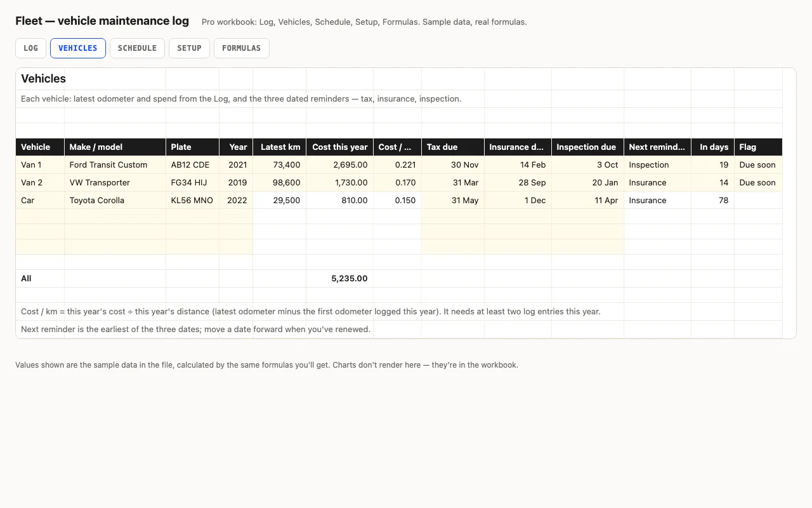Select the Van 1 vehicle cell
The image size is (812, 508).
(40, 164)
